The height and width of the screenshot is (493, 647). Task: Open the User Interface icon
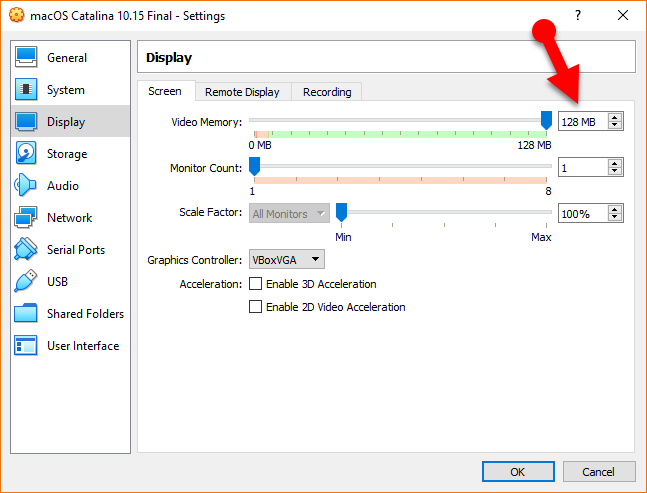point(27,346)
